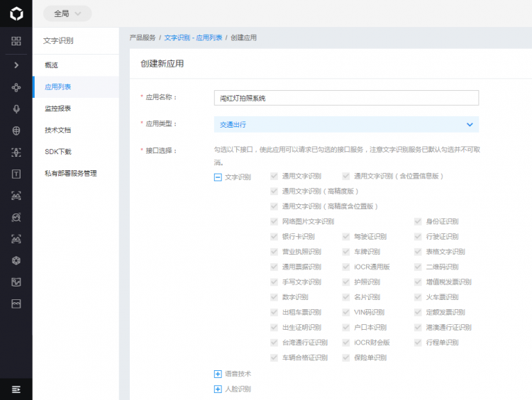Screen dimensions: 532x400
Task: Toggle the 身份证识别 checkbox
Action: coord(418,221)
